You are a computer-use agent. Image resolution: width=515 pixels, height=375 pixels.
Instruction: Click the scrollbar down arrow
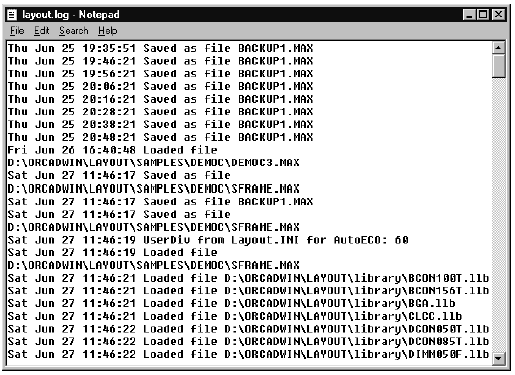coord(499,358)
